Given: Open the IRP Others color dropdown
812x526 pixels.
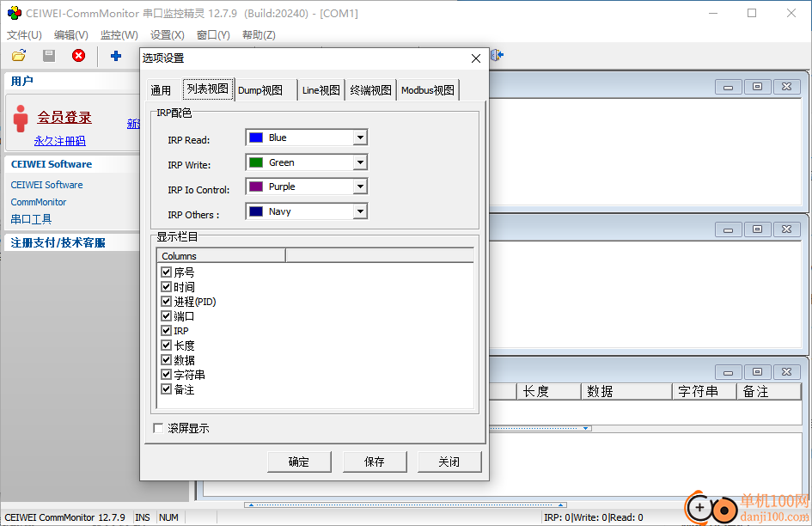Looking at the screenshot, I should coord(360,211).
